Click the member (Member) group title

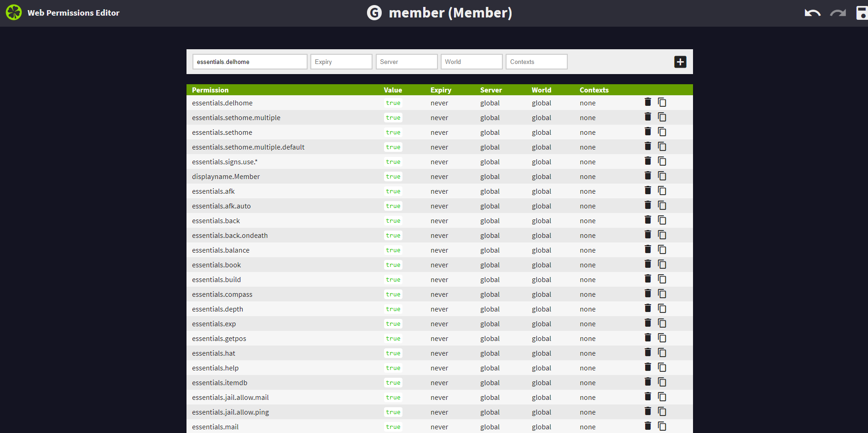pos(450,13)
